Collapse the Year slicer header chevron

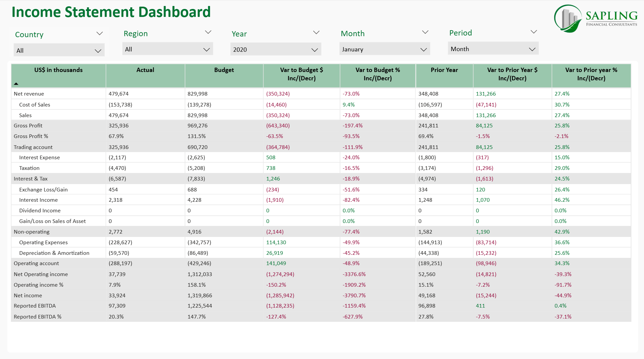(316, 33)
